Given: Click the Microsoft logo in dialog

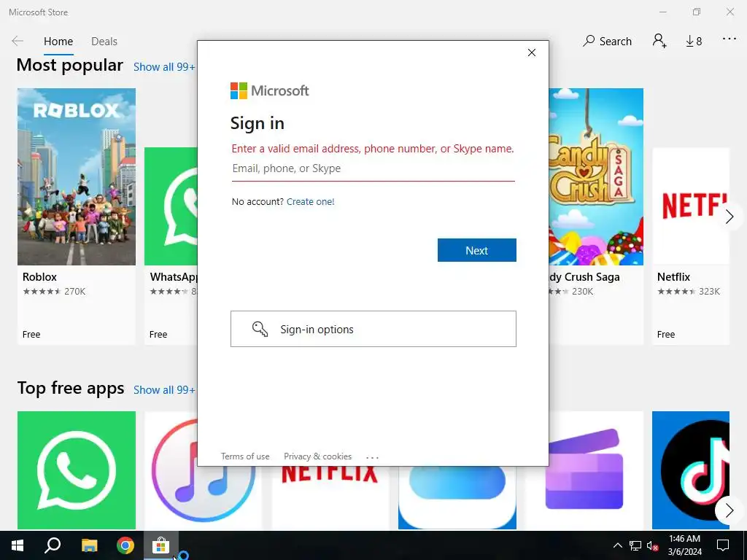Looking at the screenshot, I should (270, 90).
